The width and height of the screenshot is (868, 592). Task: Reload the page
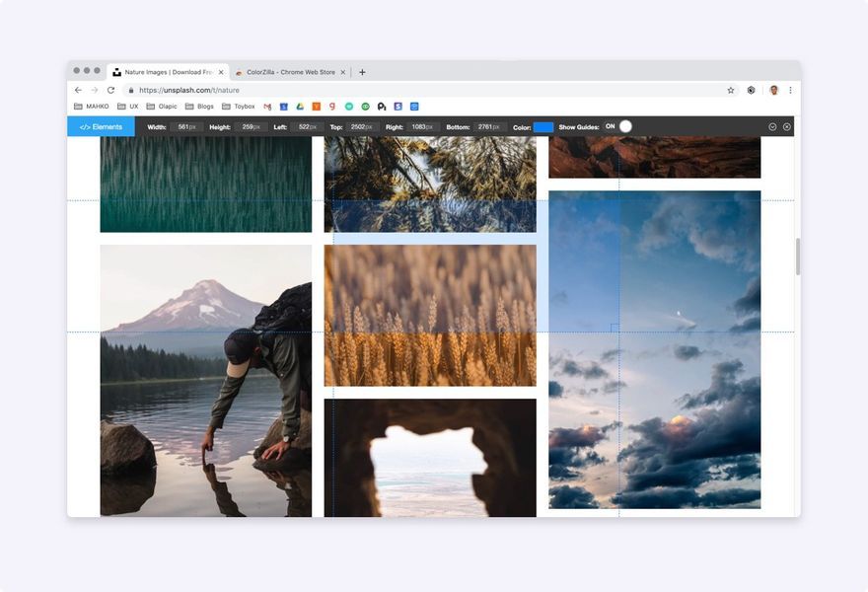pyautogui.click(x=110, y=90)
